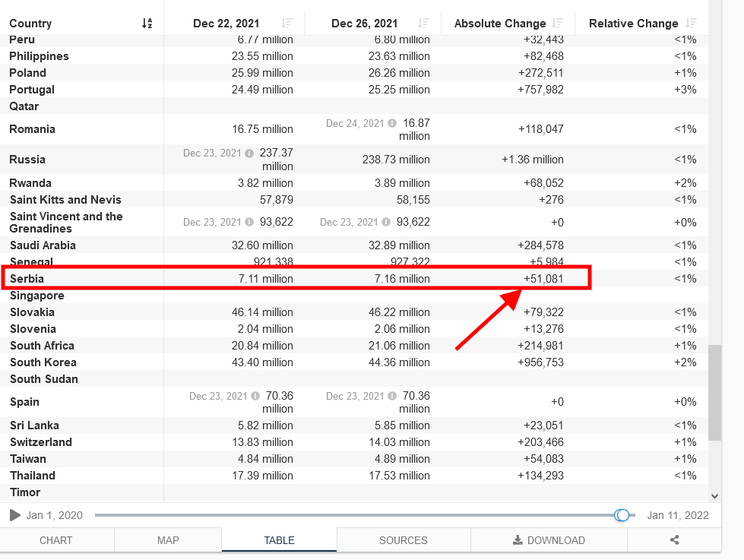Sort by Absolute Change icon

click(x=558, y=24)
